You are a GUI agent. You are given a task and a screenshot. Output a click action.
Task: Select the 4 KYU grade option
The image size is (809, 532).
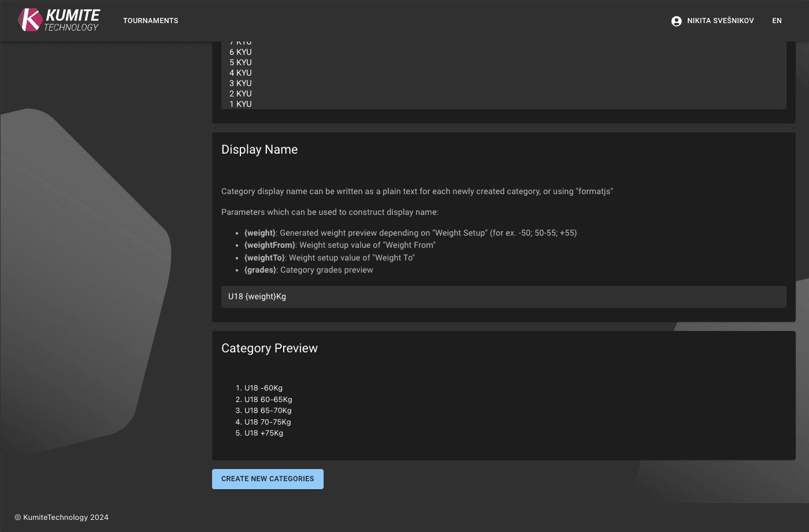(x=240, y=73)
